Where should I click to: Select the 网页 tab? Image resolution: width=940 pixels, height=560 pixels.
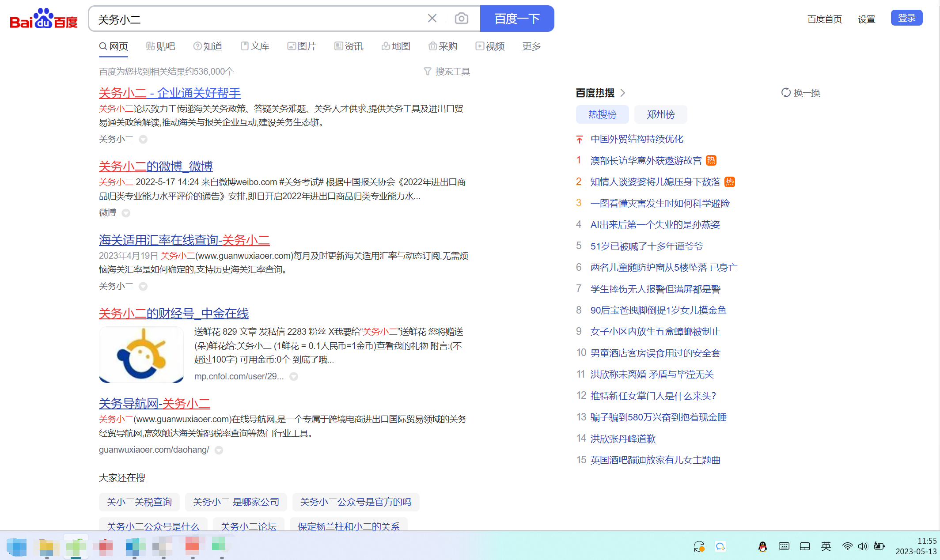pyautogui.click(x=114, y=46)
